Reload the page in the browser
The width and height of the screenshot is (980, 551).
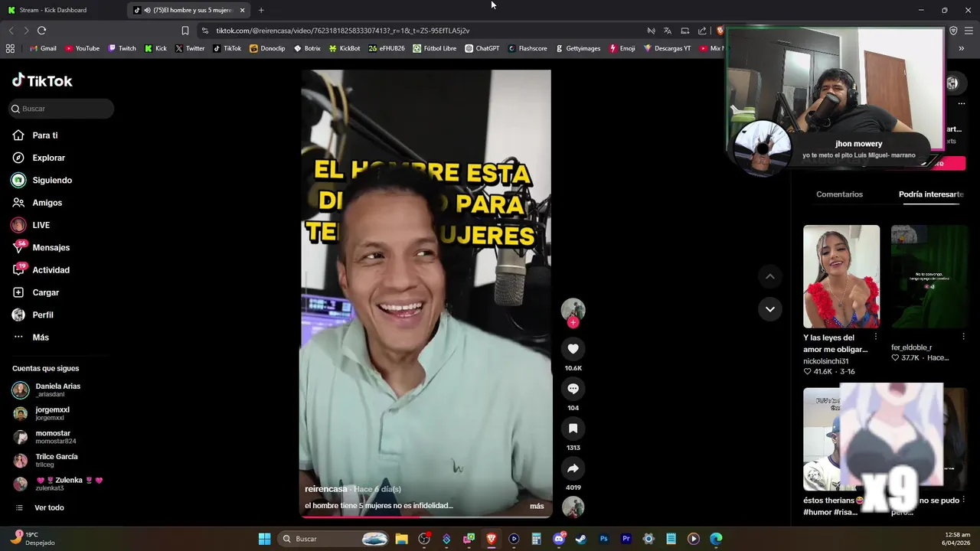[41, 31]
